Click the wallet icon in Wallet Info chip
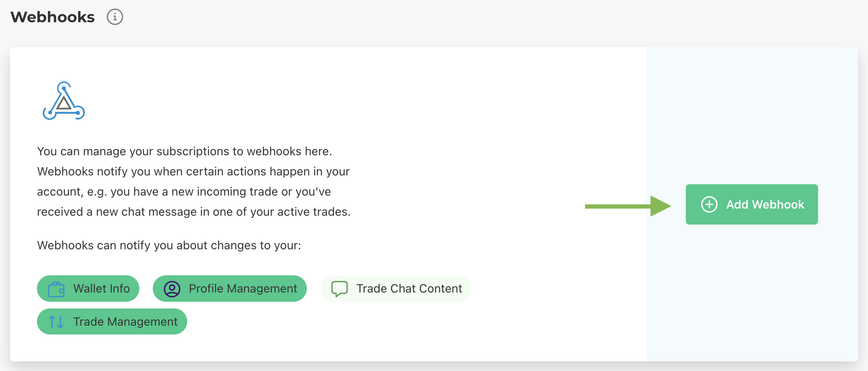The height and width of the screenshot is (371, 868). pos(56,289)
